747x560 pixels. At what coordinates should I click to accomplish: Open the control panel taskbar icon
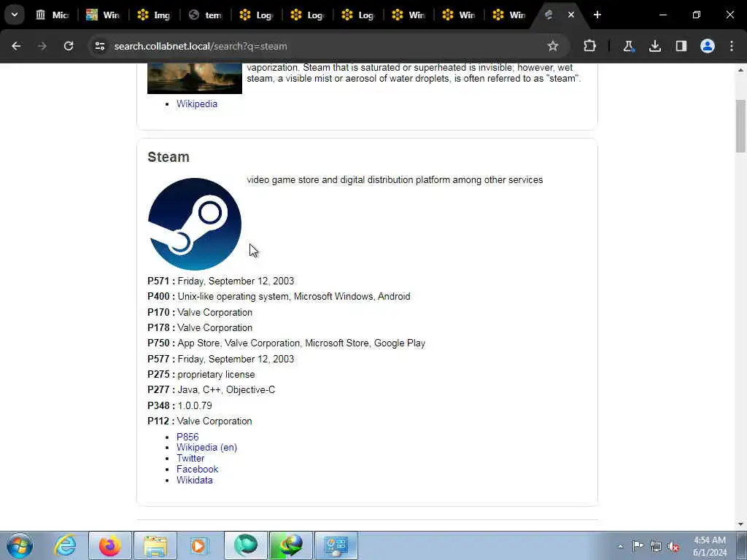pyautogui.click(x=336, y=545)
